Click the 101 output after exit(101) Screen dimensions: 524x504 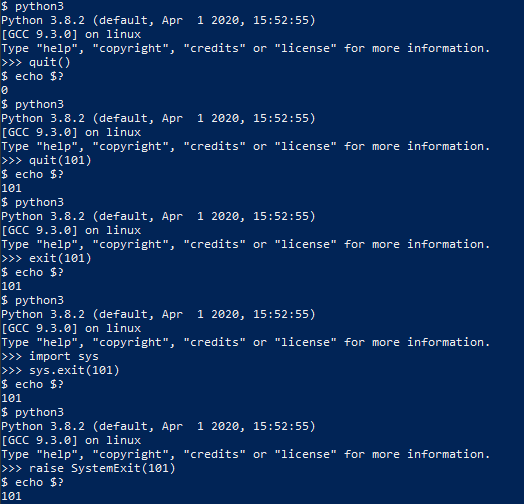click(11, 286)
